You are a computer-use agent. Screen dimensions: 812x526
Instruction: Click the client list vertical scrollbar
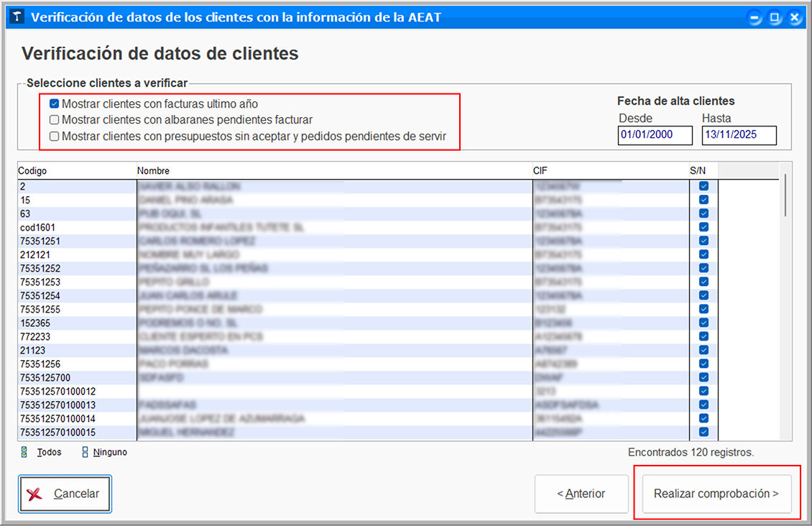pos(785,194)
